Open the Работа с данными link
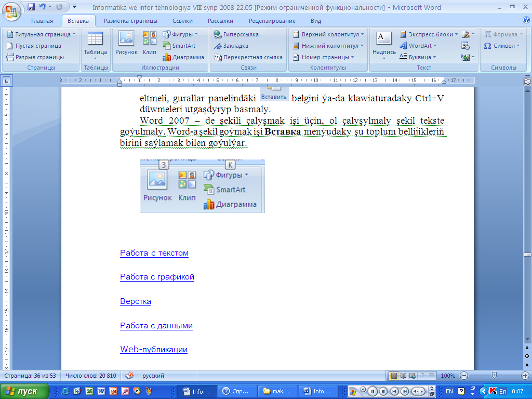 tap(156, 326)
